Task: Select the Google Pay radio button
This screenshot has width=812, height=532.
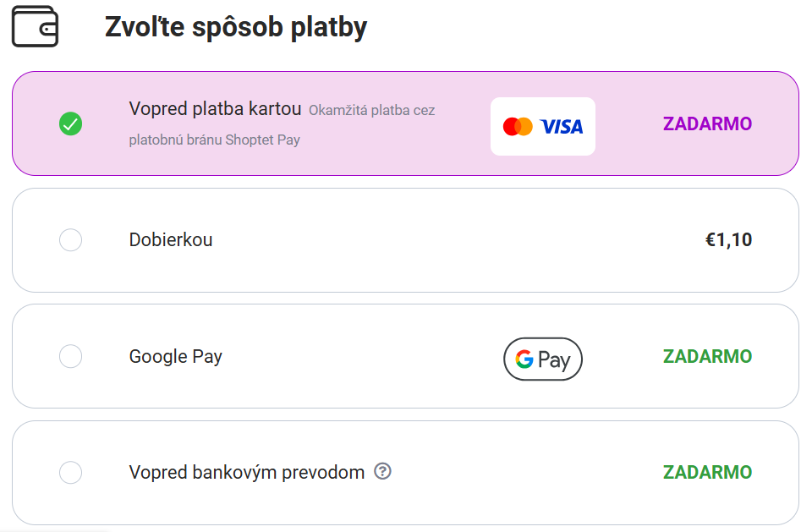Action: [x=70, y=356]
